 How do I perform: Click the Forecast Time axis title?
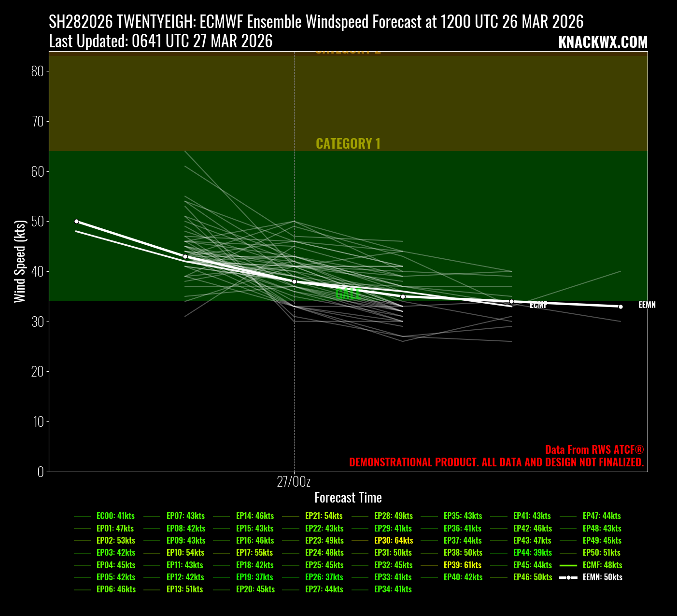[348, 498]
